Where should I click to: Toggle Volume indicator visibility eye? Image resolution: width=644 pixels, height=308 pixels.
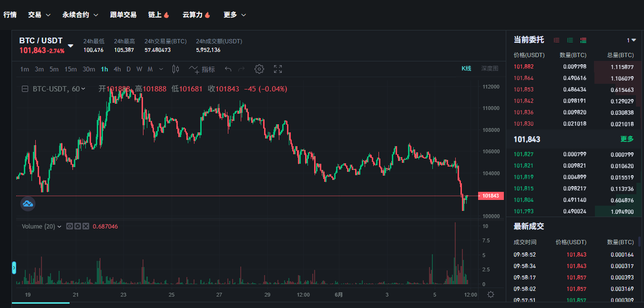69,226
